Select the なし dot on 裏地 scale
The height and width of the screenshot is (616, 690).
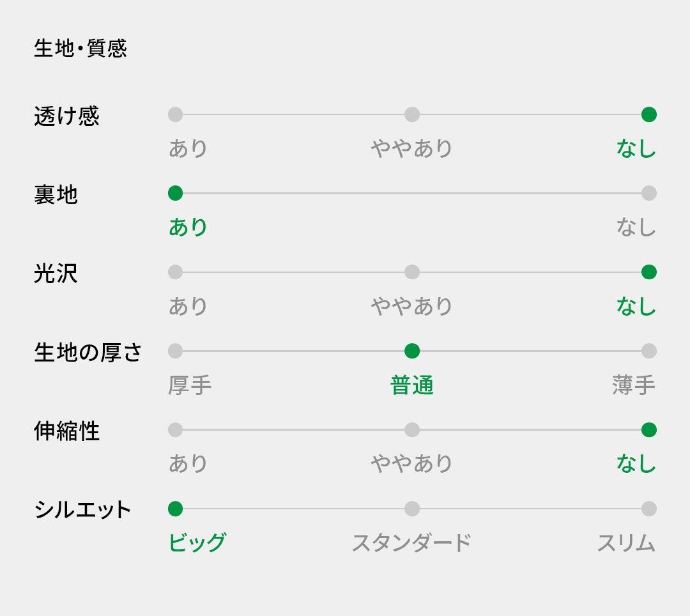[649, 194]
